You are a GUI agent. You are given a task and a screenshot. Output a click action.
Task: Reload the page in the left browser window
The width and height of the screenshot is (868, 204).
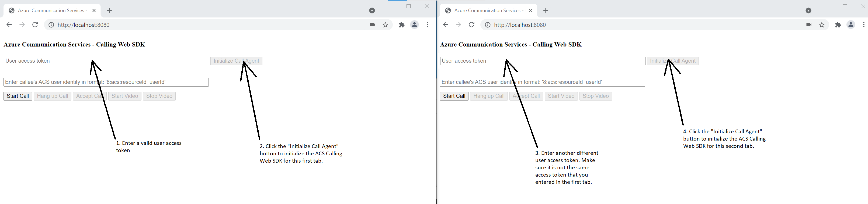[x=35, y=24]
